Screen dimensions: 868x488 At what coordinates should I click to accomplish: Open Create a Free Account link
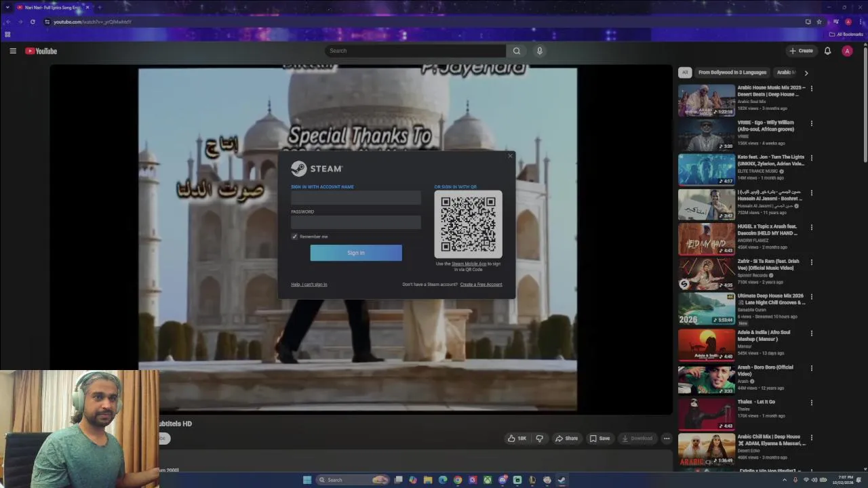(x=481, y=285)
